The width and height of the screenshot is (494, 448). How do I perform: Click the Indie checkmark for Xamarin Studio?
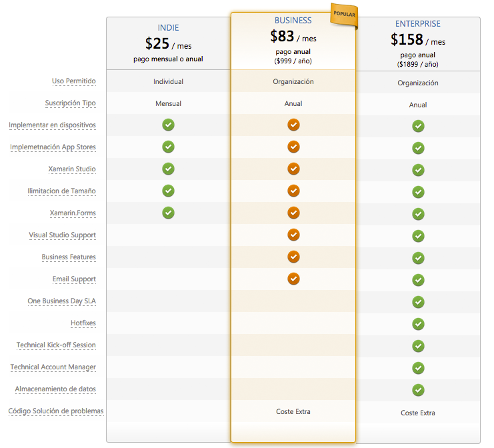(168, 169)
